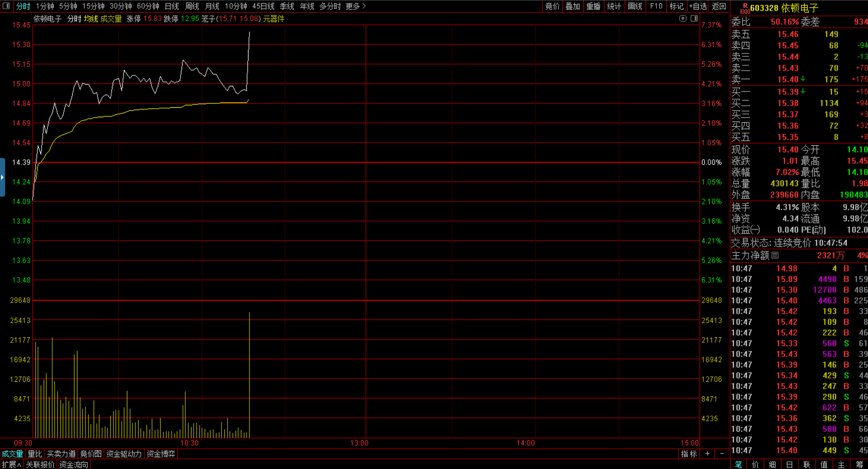Select the 成交量 indicator tab at bottom
The image size is (868, 469).
pyautogui.click(x=12, y=454)
